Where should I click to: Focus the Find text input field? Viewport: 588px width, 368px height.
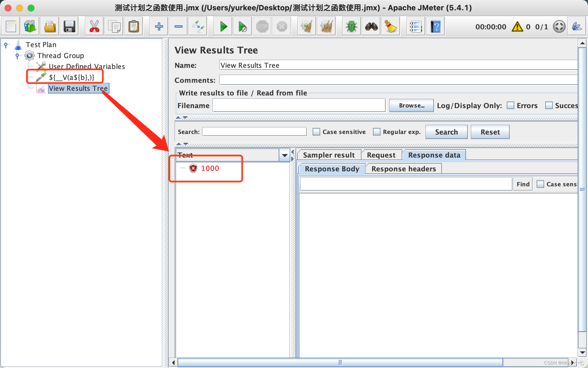[x=406, y=184]
